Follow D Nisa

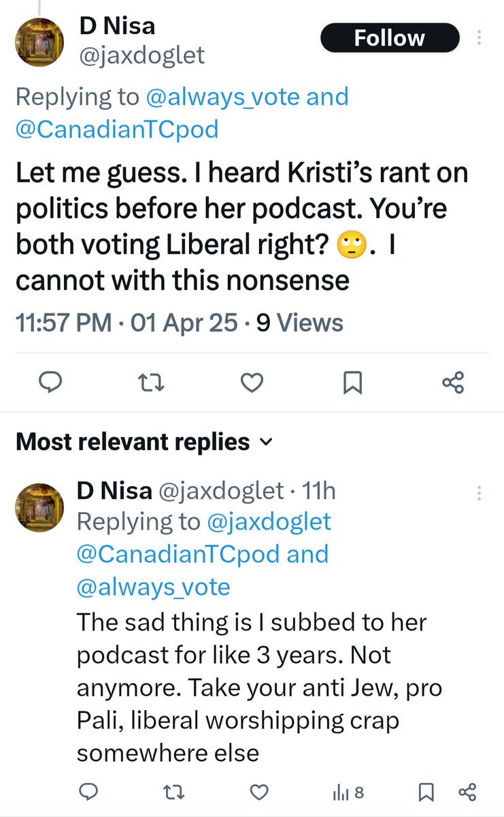389,38
